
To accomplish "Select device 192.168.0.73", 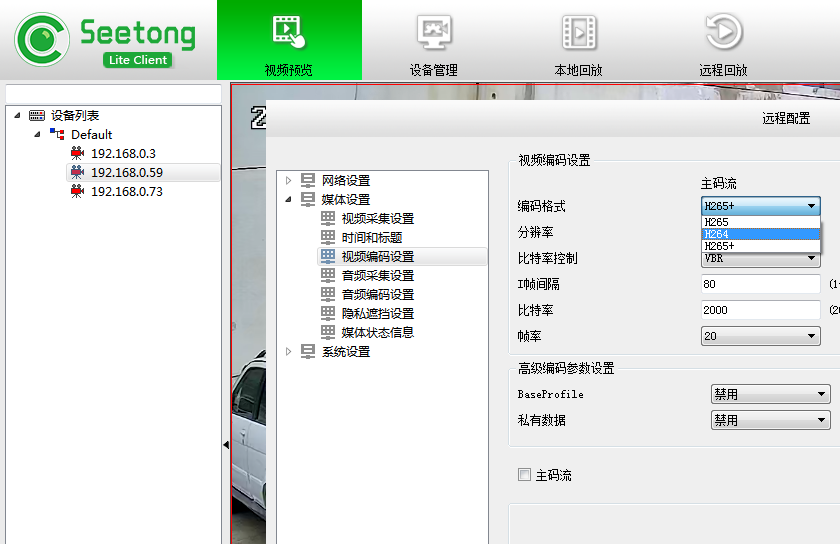I will pos(127,192).
